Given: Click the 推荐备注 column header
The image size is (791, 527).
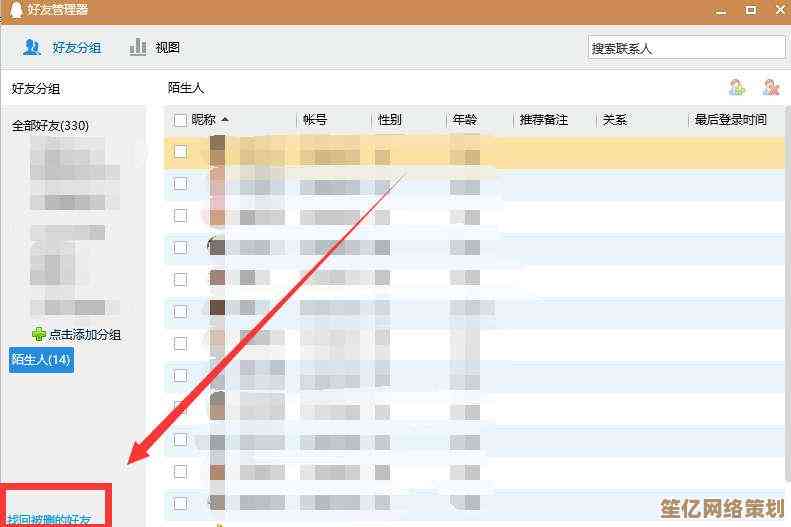Looking at the screenshot, I should 543,120.
